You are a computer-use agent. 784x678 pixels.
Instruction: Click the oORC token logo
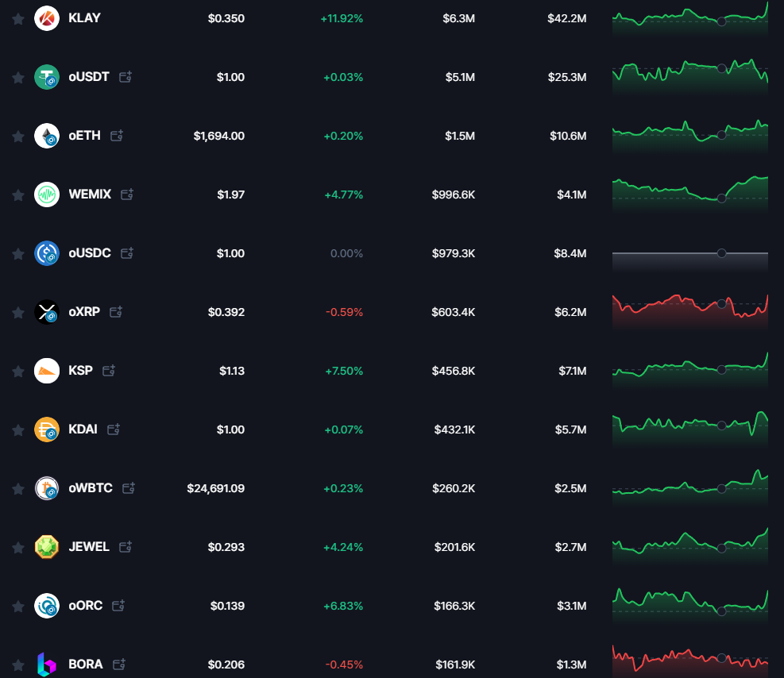(47, 606)
